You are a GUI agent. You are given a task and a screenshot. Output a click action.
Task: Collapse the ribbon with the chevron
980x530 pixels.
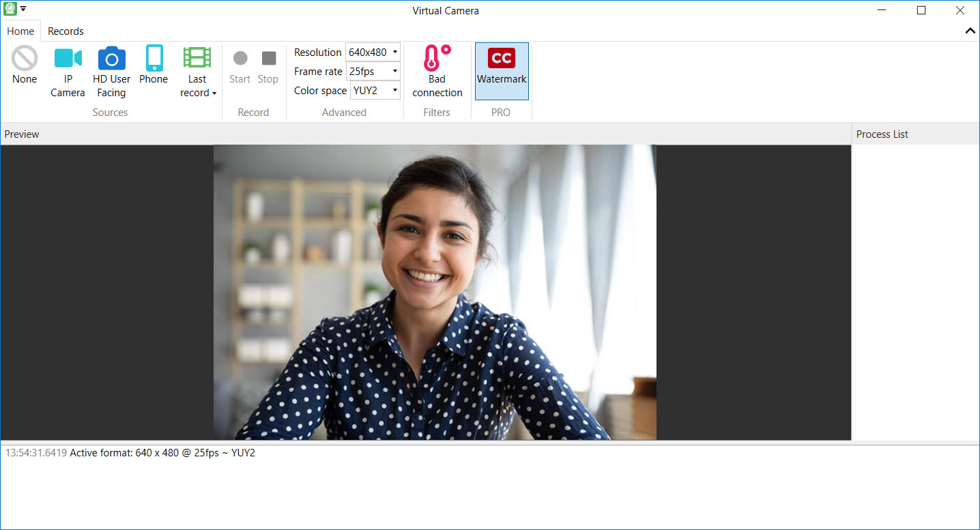point(970,31)
